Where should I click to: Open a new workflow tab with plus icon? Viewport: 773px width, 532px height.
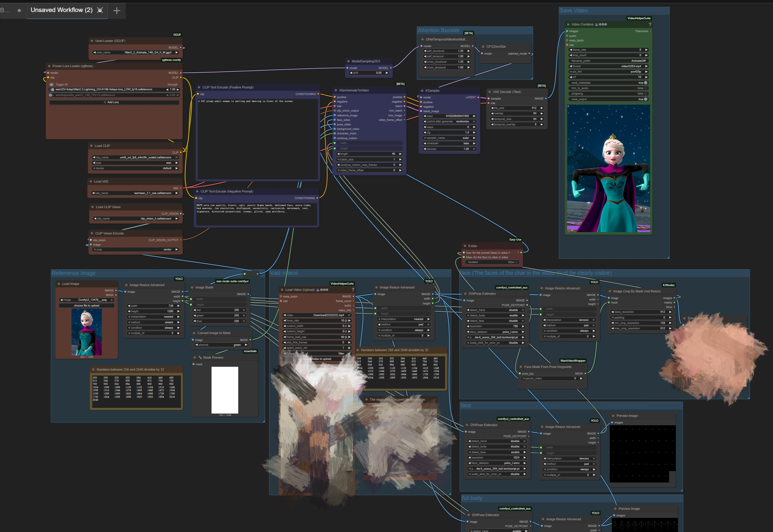pyautogui.click(x=117, y=11)
